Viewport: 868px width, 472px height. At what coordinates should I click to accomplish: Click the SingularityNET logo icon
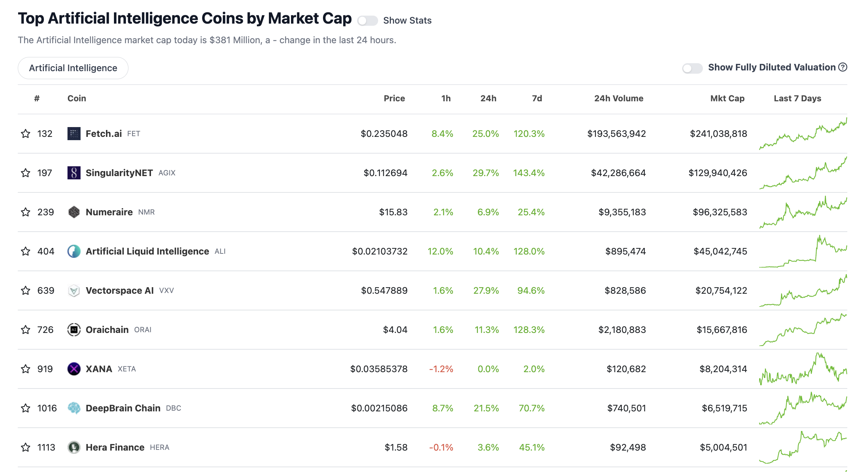[74, 173]
